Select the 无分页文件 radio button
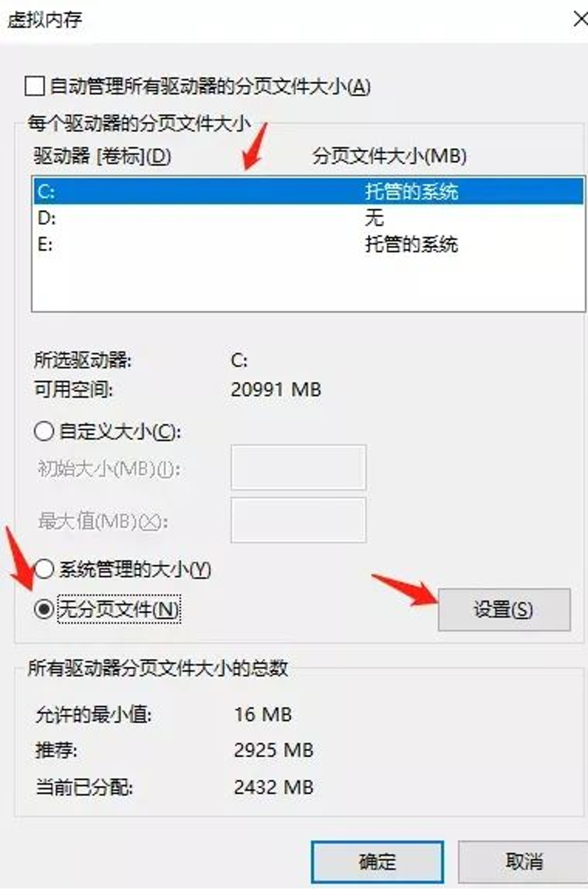The width and height of the screenshot is (588, 890). click(44, 609)
